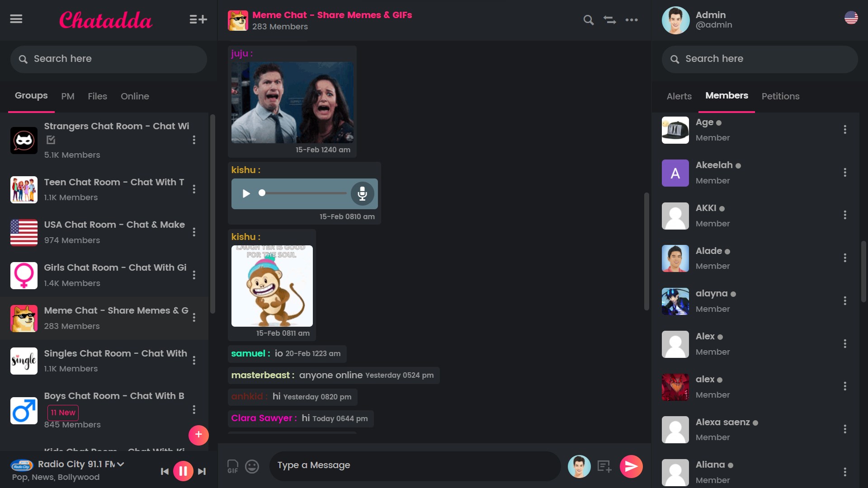Select the Members tab in right panel

tap(726, 96)
